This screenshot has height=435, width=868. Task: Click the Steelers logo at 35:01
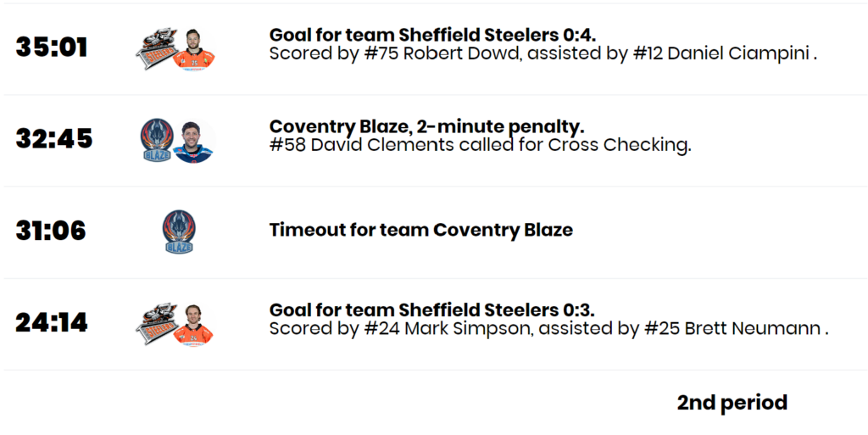pos(156,50)
